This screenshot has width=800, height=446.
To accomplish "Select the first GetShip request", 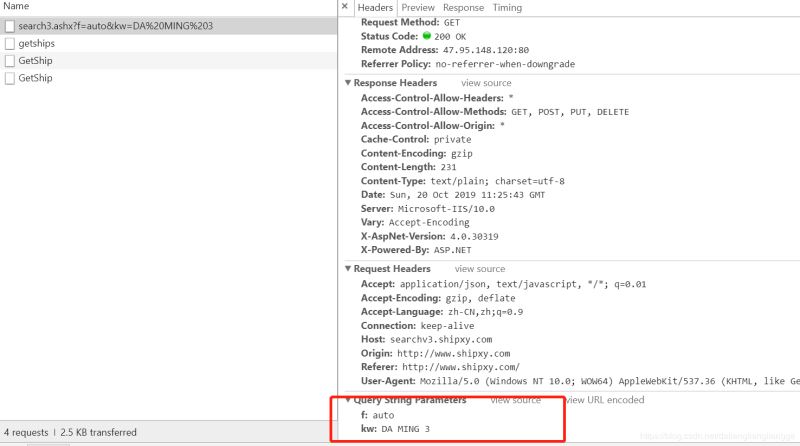I will point(168,61).
